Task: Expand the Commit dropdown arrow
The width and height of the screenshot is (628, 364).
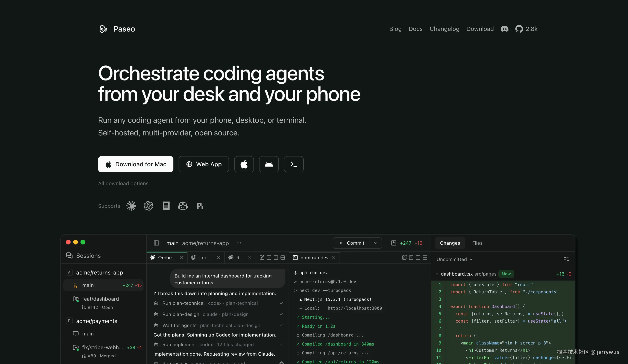Action: coord(376,243)
